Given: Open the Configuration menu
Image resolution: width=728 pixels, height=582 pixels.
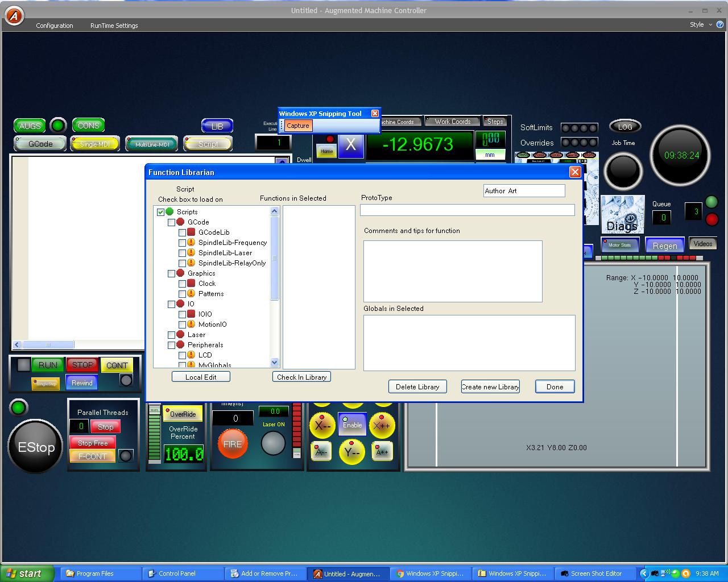Looking at the screenshot, I should 55,26.
